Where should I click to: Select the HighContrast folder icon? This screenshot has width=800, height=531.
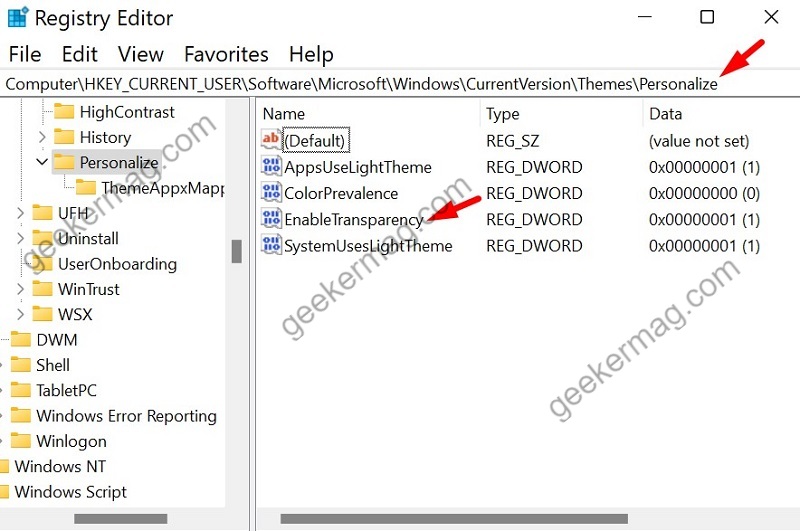pos(64,111)
